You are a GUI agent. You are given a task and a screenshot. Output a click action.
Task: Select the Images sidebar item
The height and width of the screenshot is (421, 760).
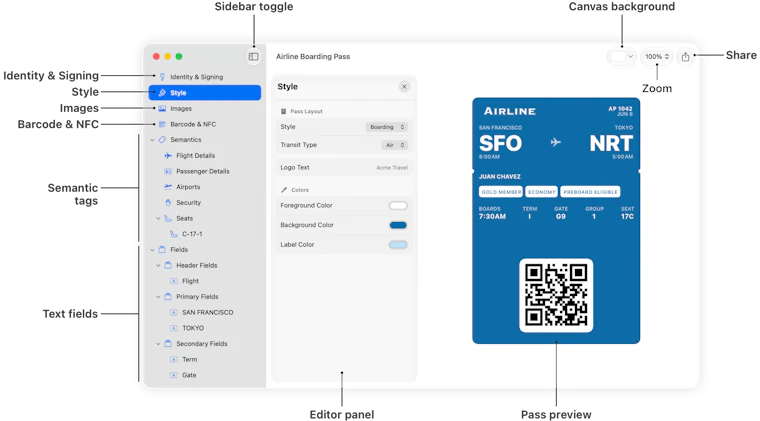point(205,109)
